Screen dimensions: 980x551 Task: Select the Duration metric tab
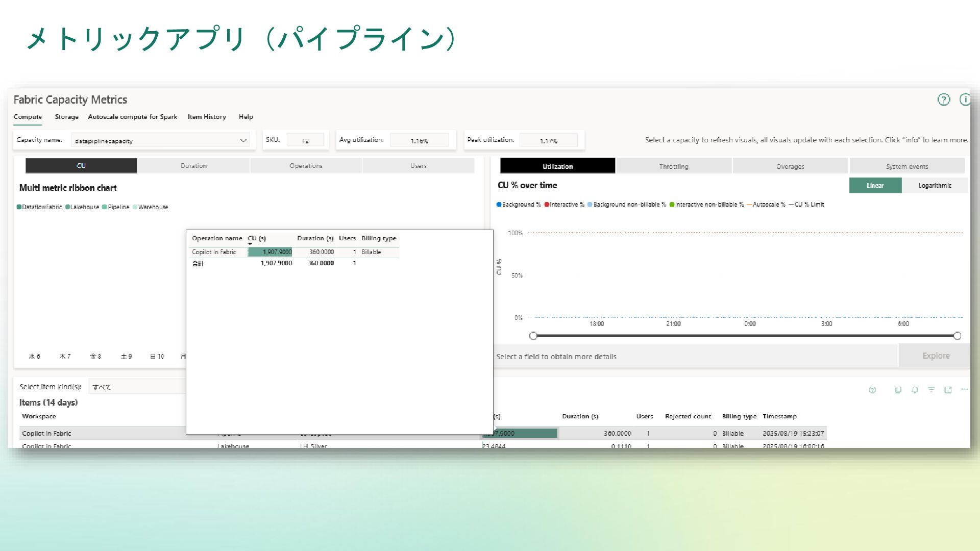pos(193,166)
